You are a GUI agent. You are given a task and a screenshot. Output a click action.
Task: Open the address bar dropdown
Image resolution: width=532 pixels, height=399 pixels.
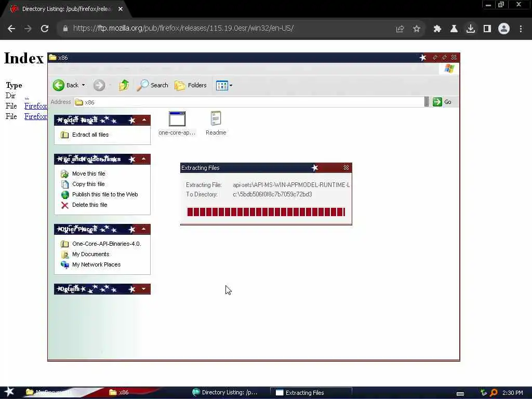click(427, 102)
